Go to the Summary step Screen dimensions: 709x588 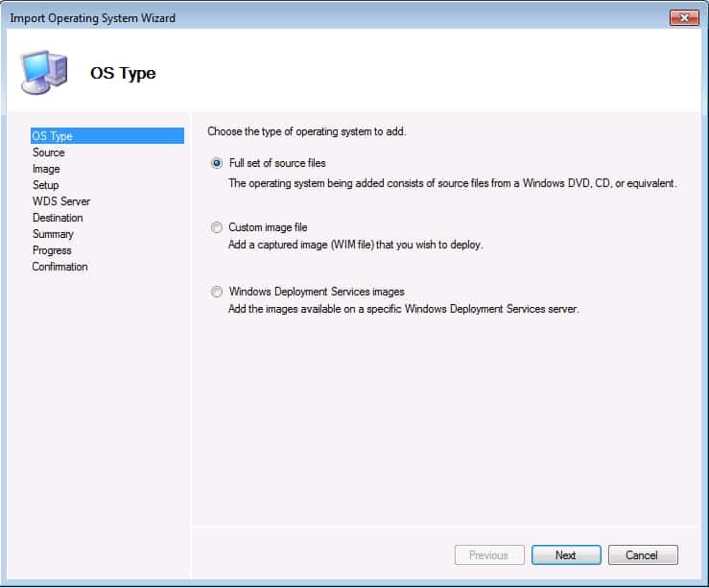(x=53, y=234)
